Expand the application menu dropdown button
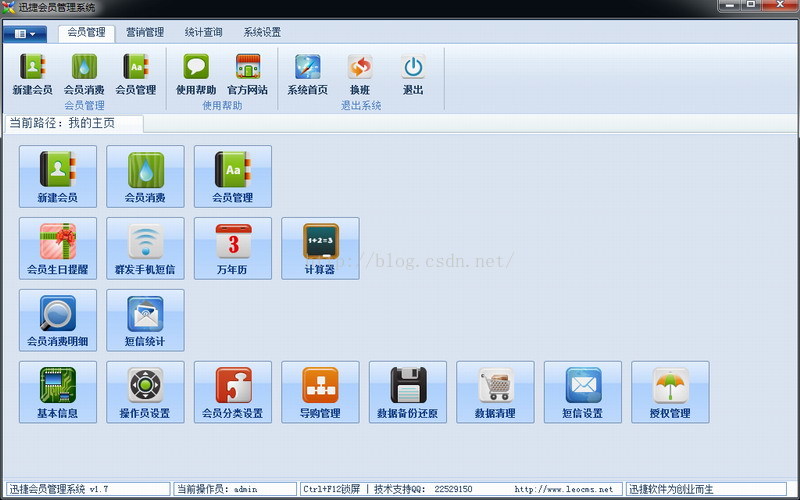The image size is (800, 500). [25, 33]
